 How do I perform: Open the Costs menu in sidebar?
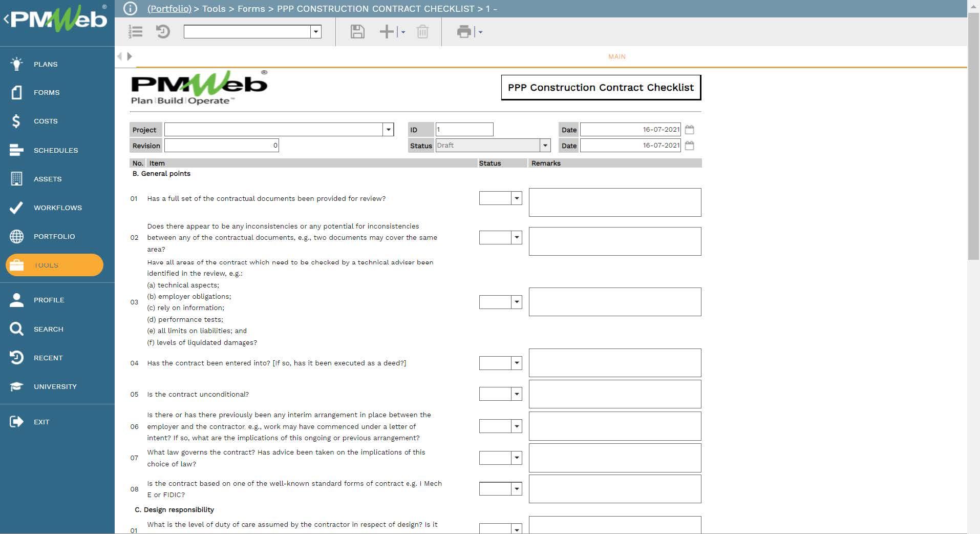tap(46, 121)
